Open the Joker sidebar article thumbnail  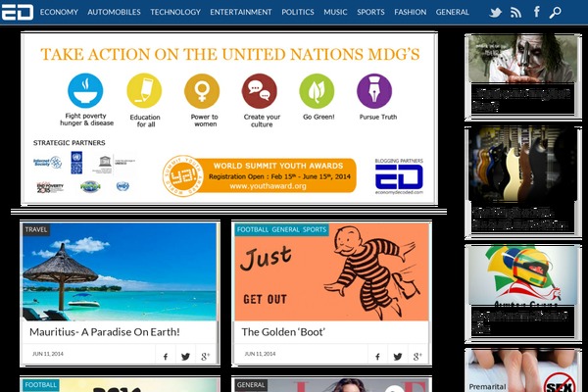tap(522, 58)
